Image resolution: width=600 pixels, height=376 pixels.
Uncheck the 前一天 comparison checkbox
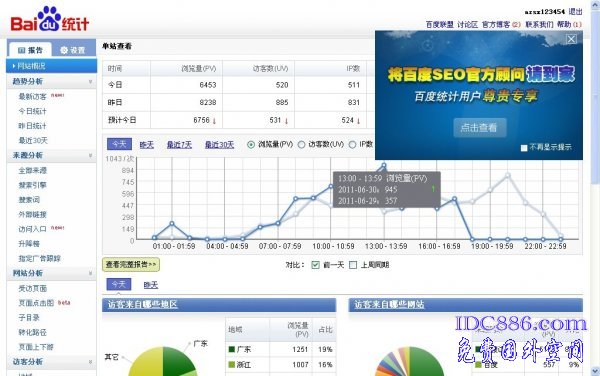tap(315, 265)
